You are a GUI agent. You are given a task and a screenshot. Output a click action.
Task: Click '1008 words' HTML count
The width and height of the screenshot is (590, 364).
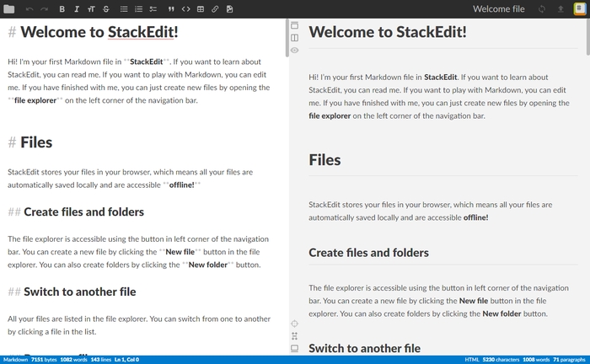536,360
